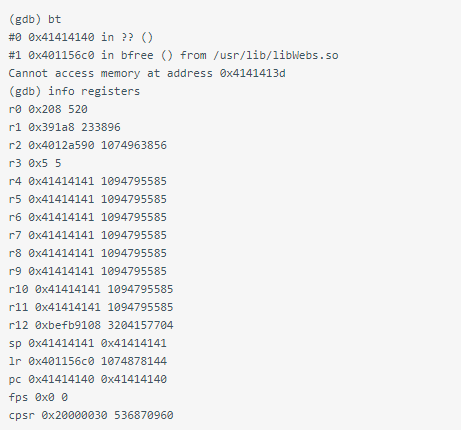Viewport: 461px width, 430px height.
Task: Click the fps register line
Action: point(38,397)
